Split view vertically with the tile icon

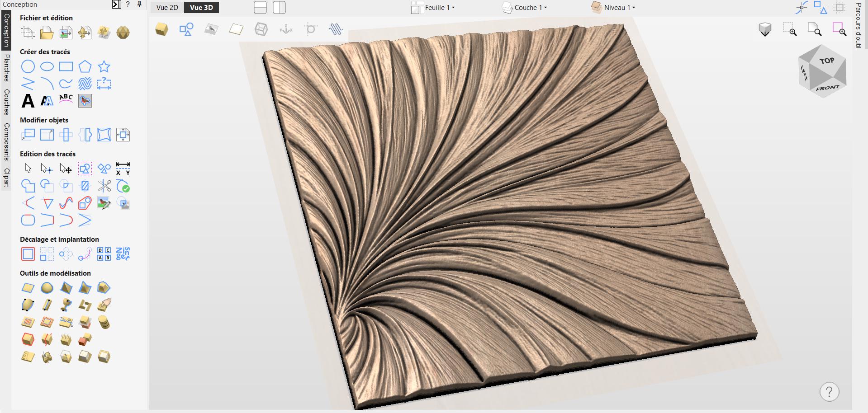tap(279, 8)
